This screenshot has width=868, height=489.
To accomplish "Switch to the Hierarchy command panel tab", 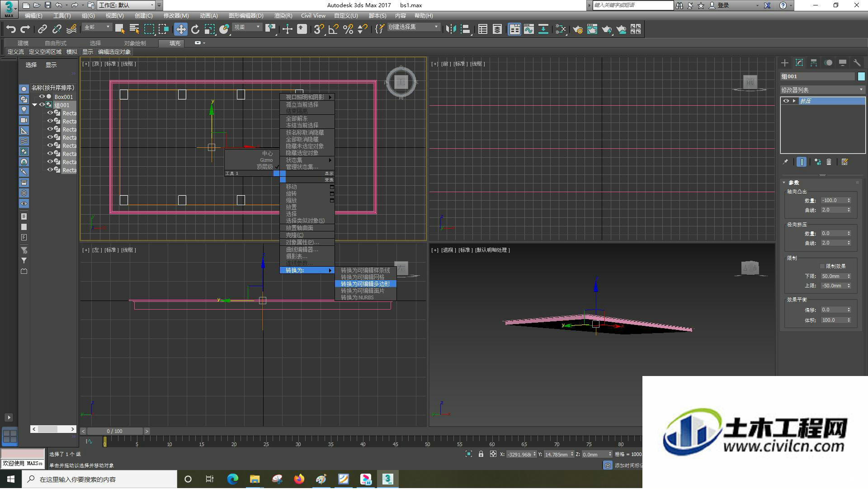I will tap(814, 63).
